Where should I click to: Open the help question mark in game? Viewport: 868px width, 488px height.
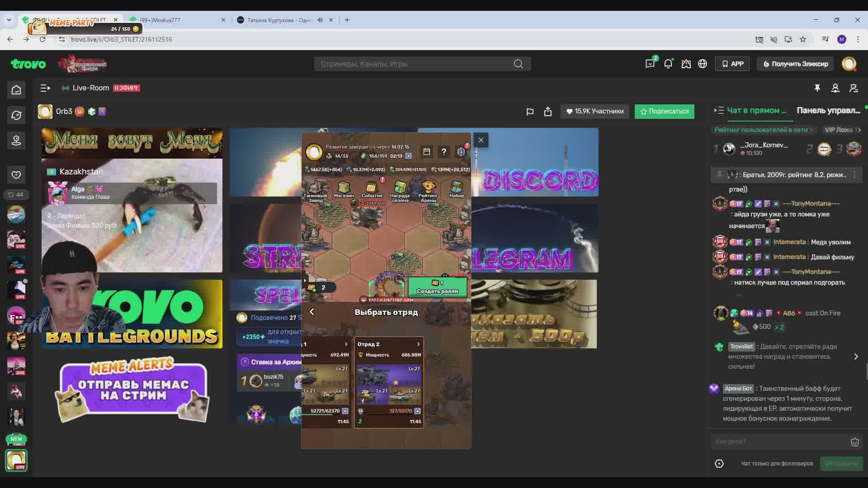pyautogui.click(x=444, y=152)
